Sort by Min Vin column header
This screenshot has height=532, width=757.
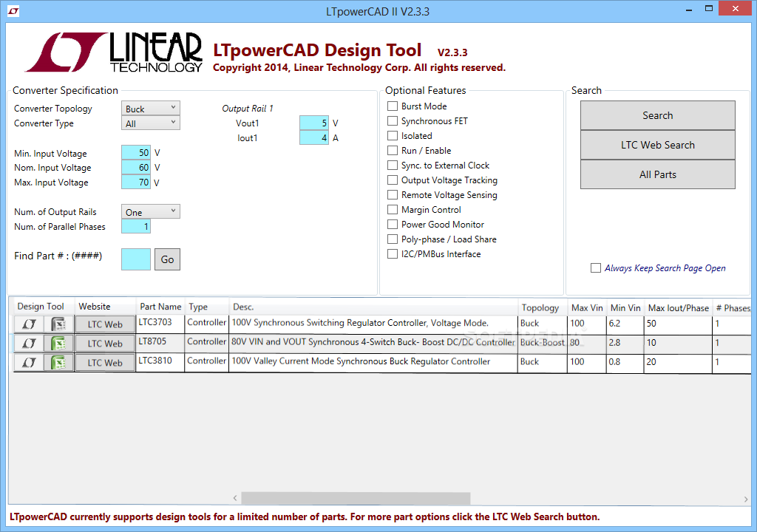click(625, 307)
